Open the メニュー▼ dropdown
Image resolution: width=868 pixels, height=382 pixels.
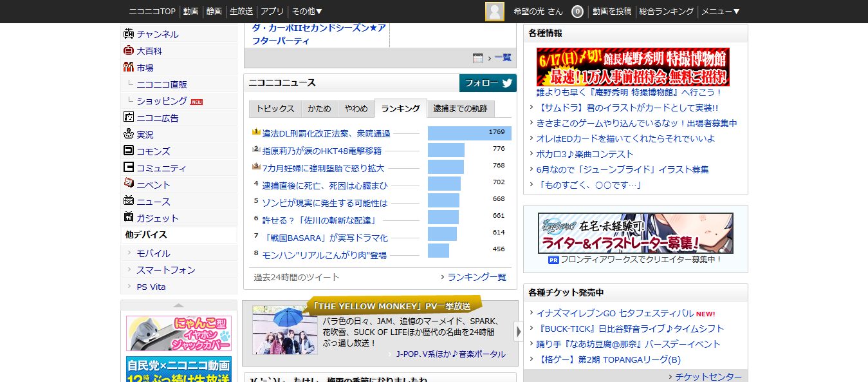721,12
